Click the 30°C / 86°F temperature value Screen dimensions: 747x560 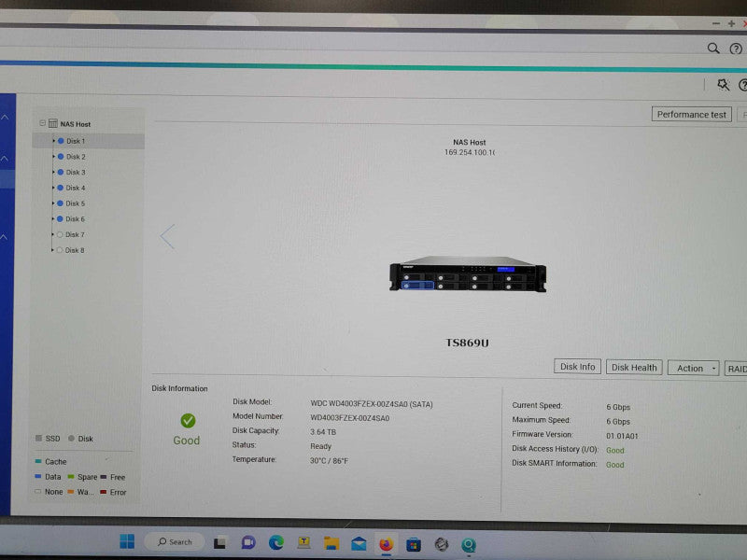pos(329,461)
